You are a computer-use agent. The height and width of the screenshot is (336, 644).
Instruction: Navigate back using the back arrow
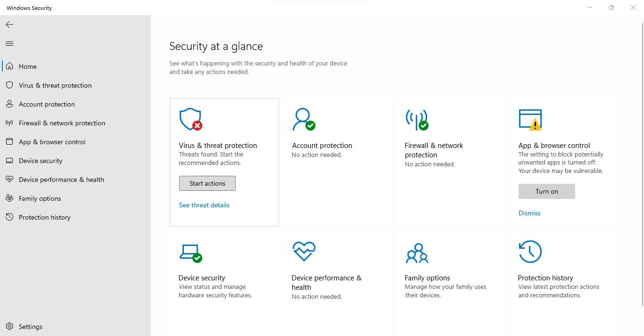[9, 25]
